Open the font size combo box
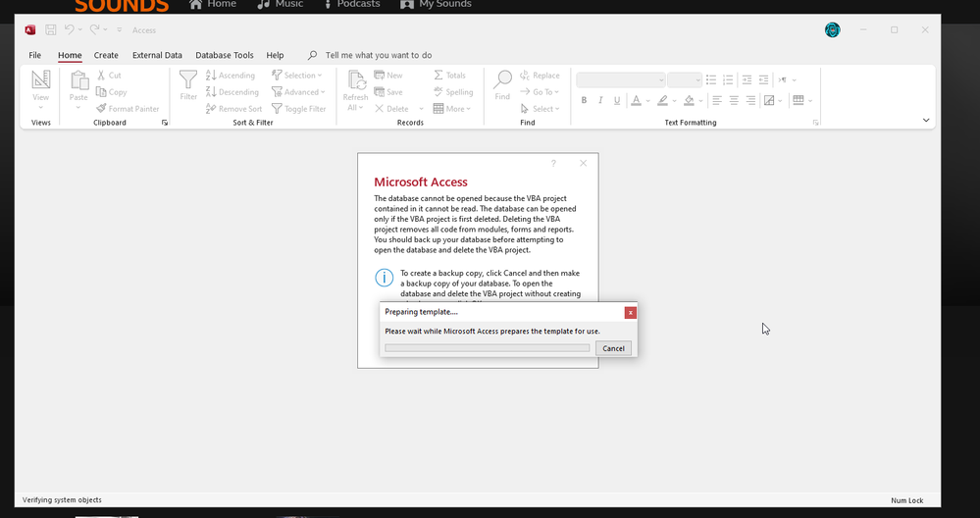Viewport: 980px width, 518px height. (685, 80)
